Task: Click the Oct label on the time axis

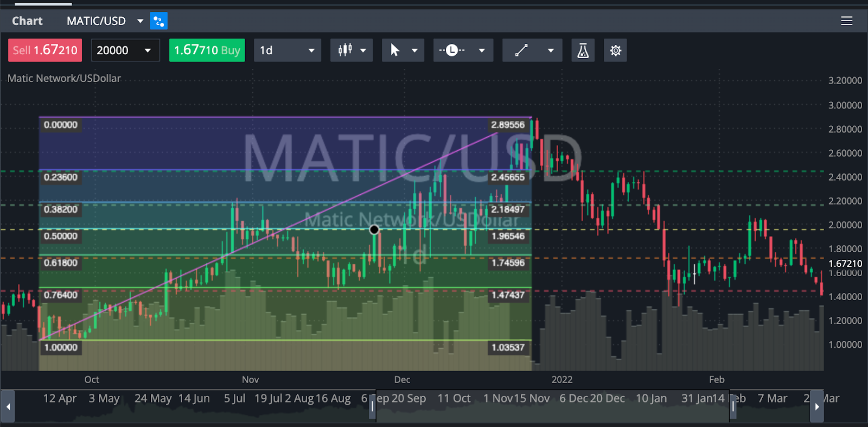Action: [92, 380]
